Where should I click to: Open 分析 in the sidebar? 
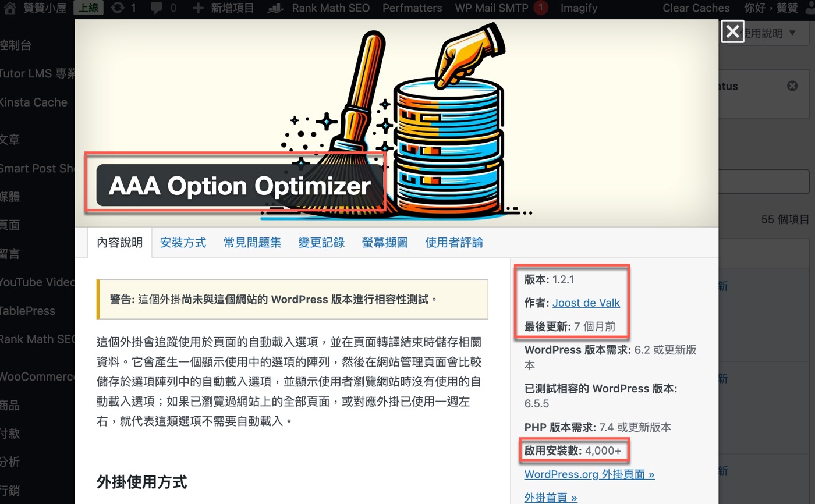pyautogui.click(x=10, y=462)
